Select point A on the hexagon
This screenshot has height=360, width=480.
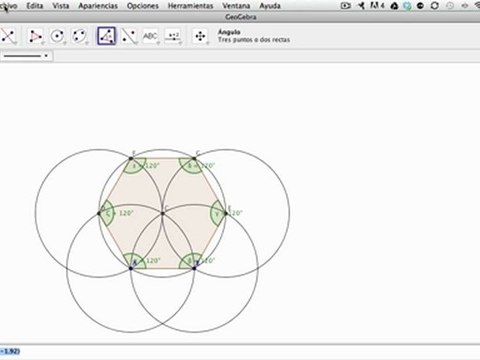[131, 268]
